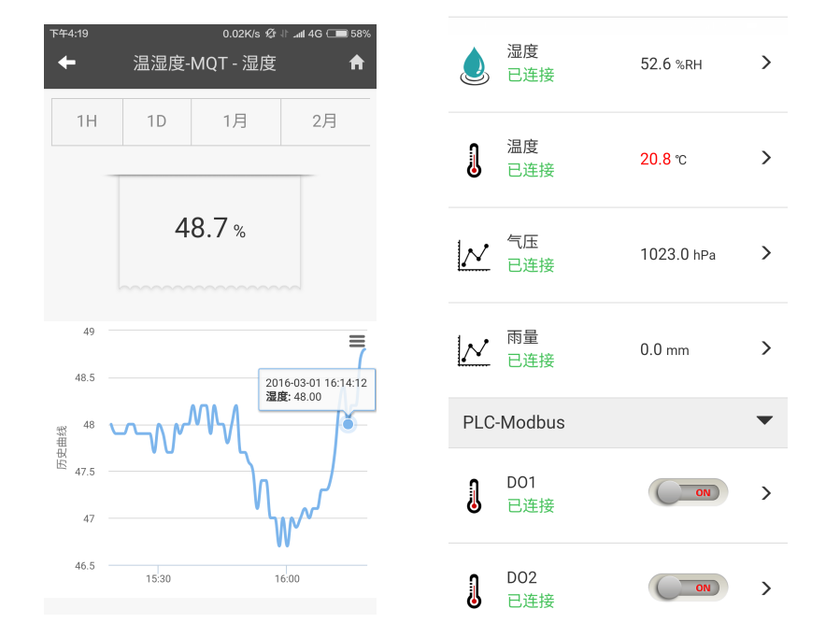
Task: Tap the humidity water drop icon
Action: [475, 64]
